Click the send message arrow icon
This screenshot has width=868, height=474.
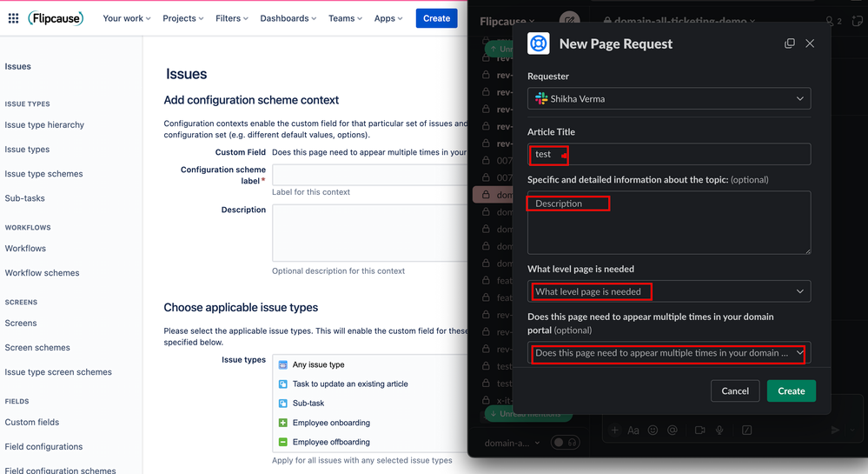(x=835, y=431)
